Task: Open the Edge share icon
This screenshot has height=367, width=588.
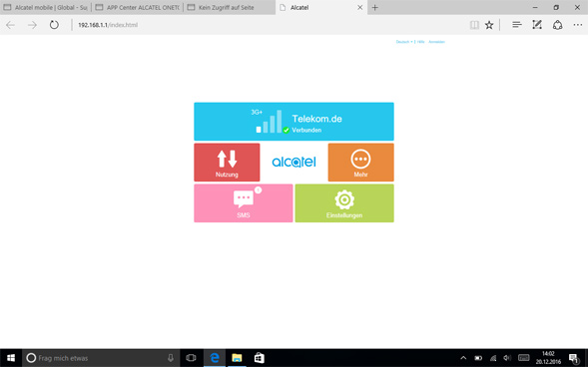Action: [558, 25]
